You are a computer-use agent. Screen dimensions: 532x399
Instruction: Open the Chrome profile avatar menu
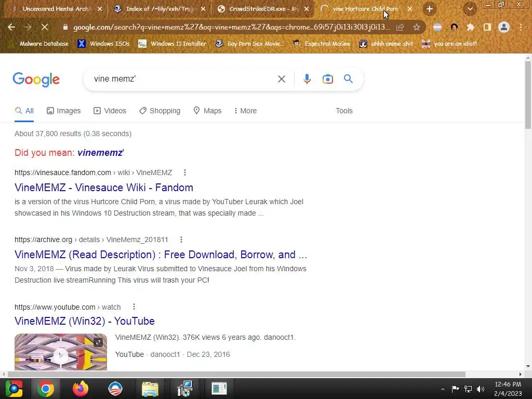504,27
